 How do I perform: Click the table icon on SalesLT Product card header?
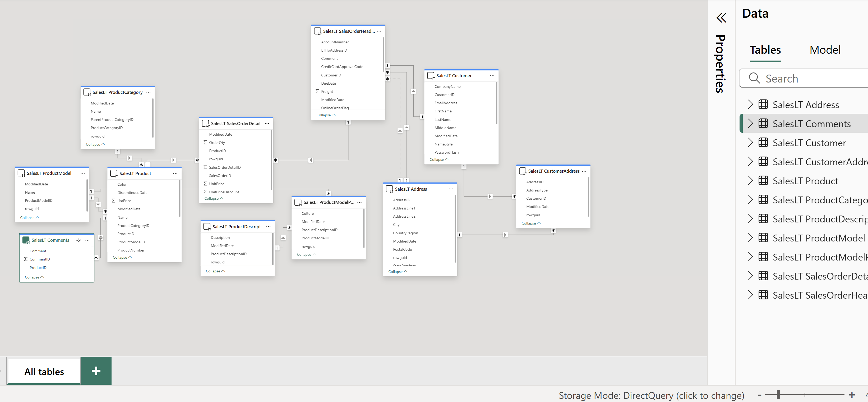[114, 173]
